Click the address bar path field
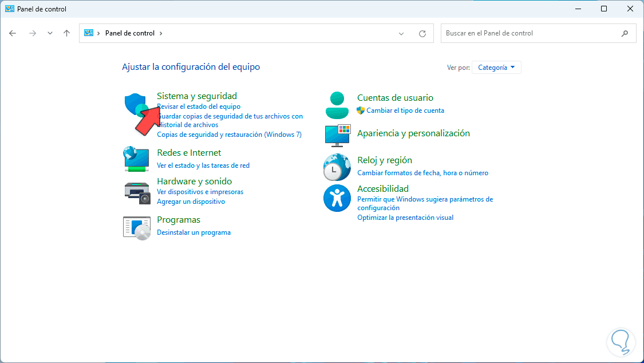Image resolution: width=644 pixels, height=363 pixels. [256, 33]
